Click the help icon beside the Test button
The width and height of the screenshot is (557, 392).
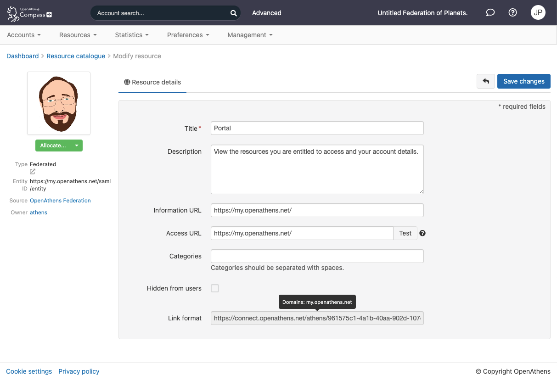click(x=422, y=233)
